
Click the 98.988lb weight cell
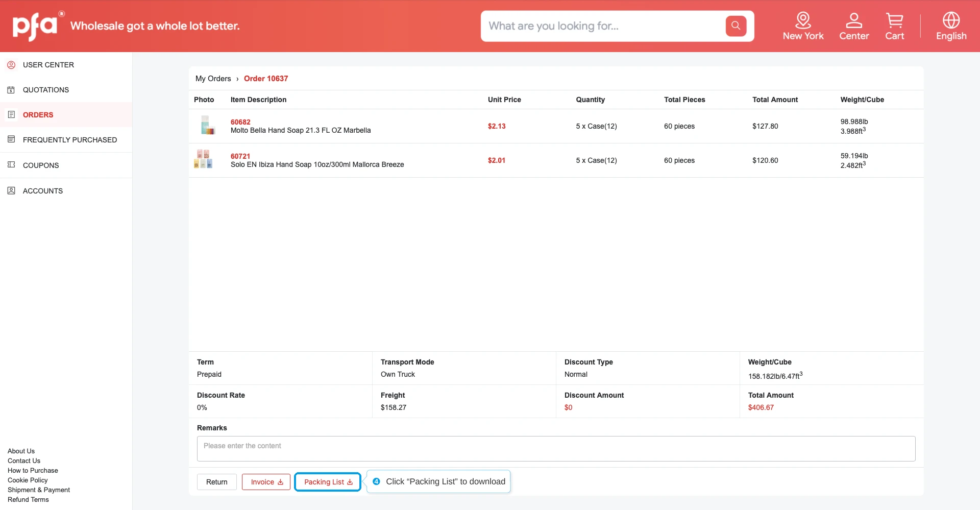click(854, 122)
